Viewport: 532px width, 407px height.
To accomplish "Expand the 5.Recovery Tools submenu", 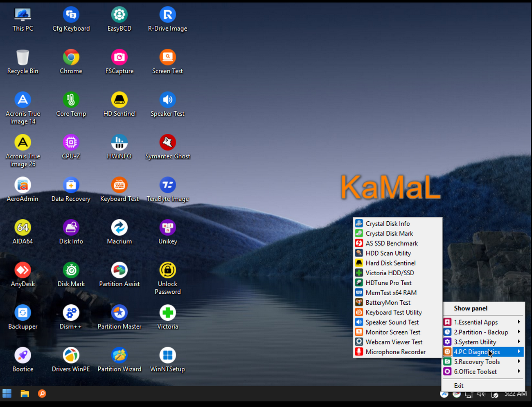I will (483, 362).
